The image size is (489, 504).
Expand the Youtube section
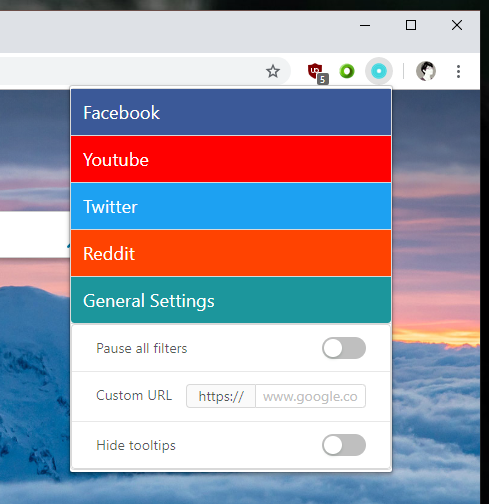(x=231, y=159)
